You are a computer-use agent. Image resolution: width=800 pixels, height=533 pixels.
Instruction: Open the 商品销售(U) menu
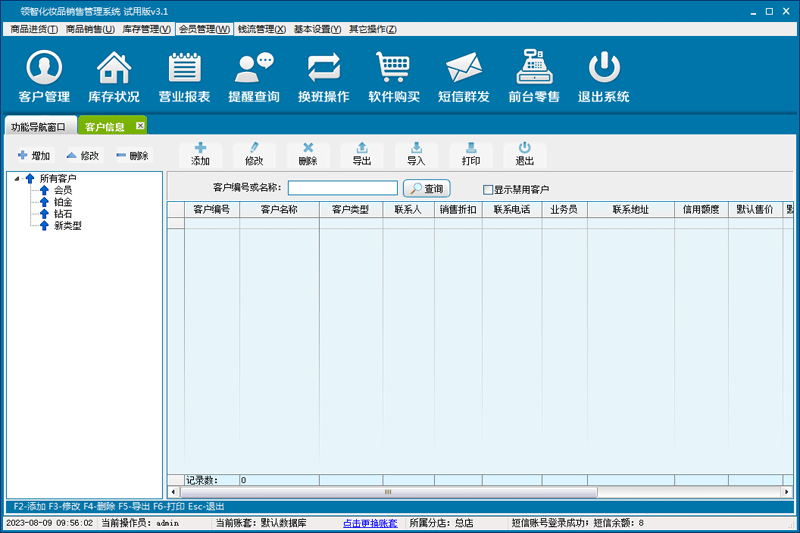click(90, 29)
